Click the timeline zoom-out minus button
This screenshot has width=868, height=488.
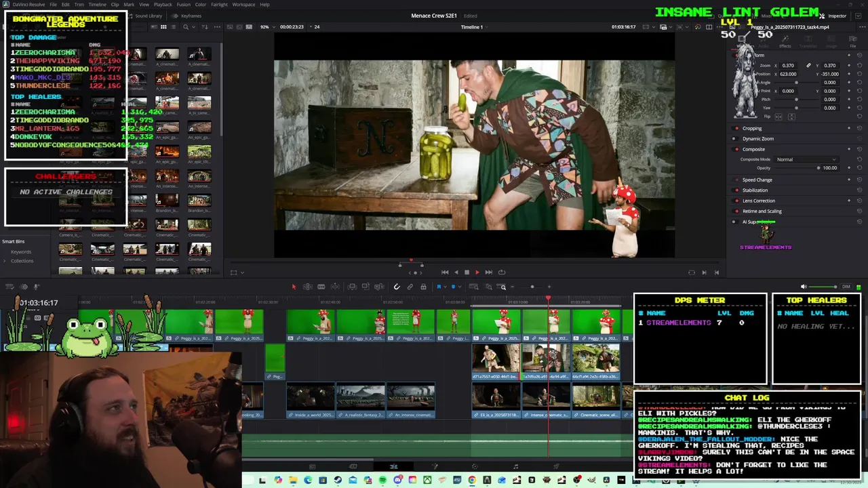coord(512,287)
